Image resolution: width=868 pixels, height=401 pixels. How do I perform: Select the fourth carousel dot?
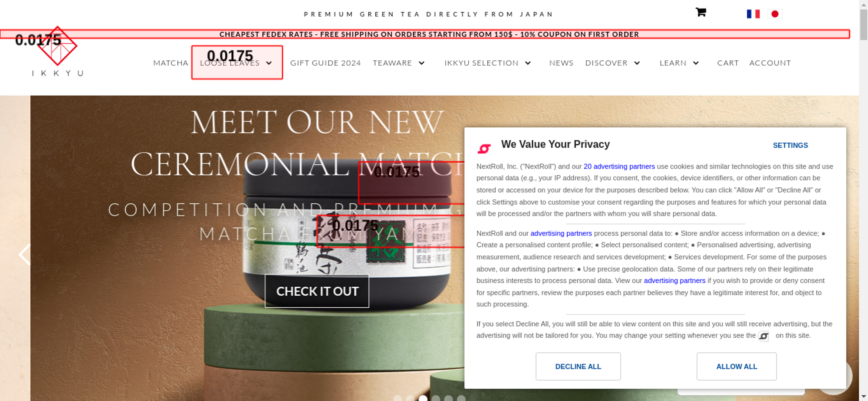(x=436, y=398)
